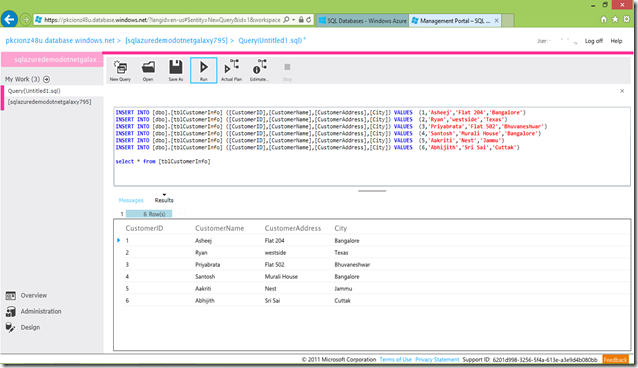This screenshot has height=368, width=638.
Task: Click the City column header
Action: [x=341, y=228]
